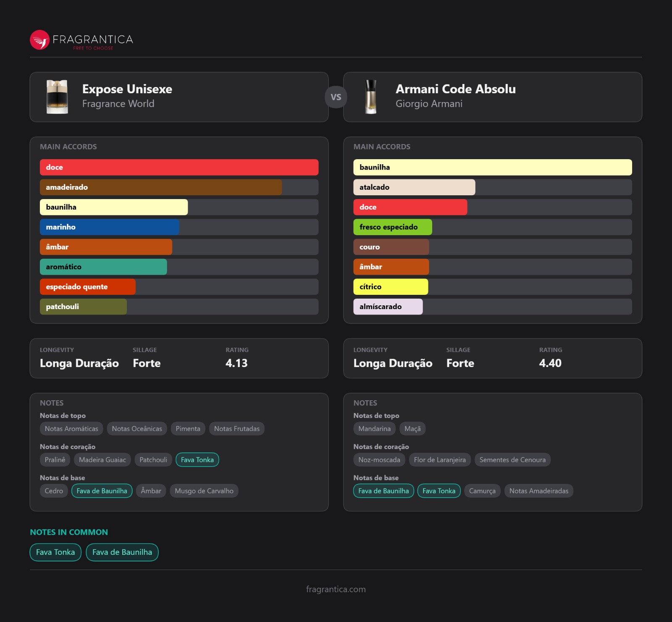
Task: Click the Fragrantica hummingbird logo icon
Action: coord(40,40)
